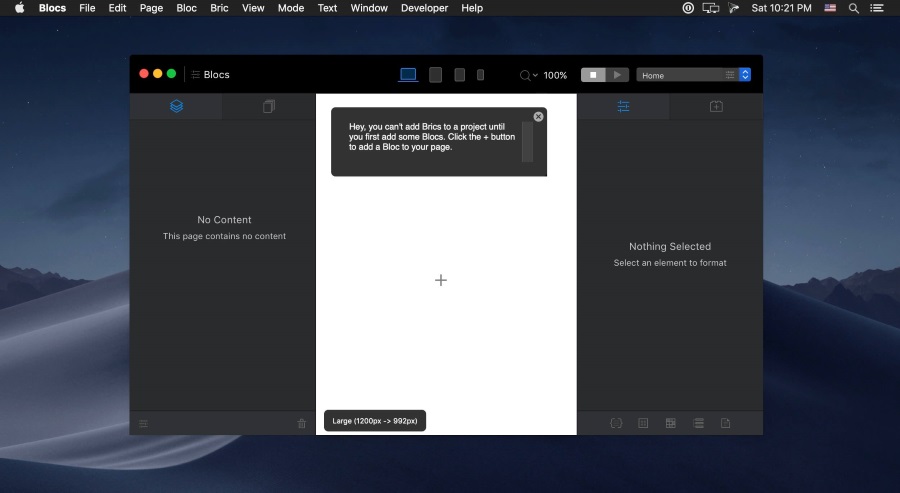This screenshot has height=493, width=900.
Task: Open the View menu
Action: click(x=253, y=8)
